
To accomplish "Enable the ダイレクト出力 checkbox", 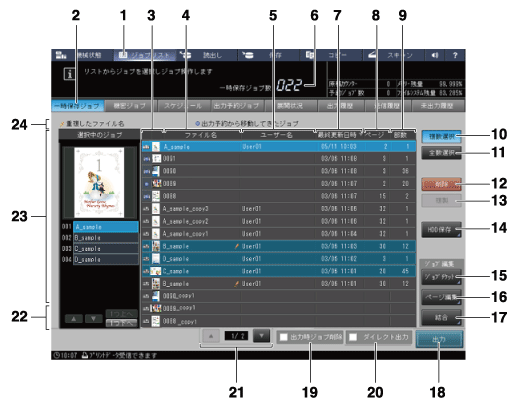I will (x=353, y=337).
